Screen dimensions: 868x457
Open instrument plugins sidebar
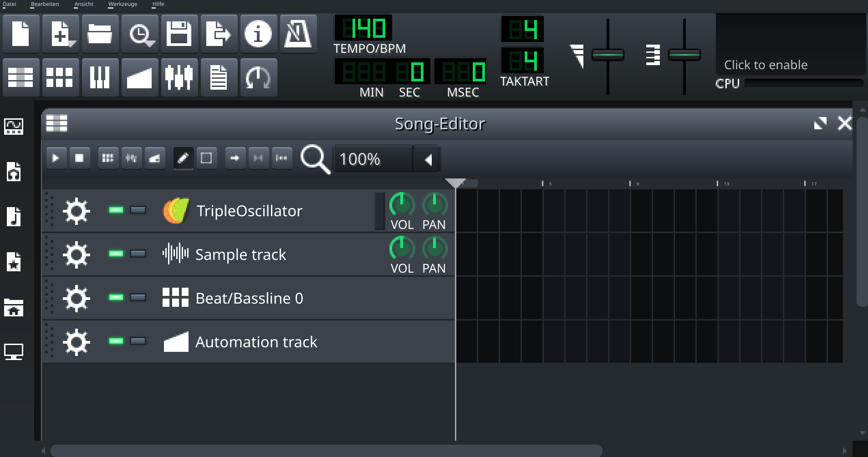[14, 127]
